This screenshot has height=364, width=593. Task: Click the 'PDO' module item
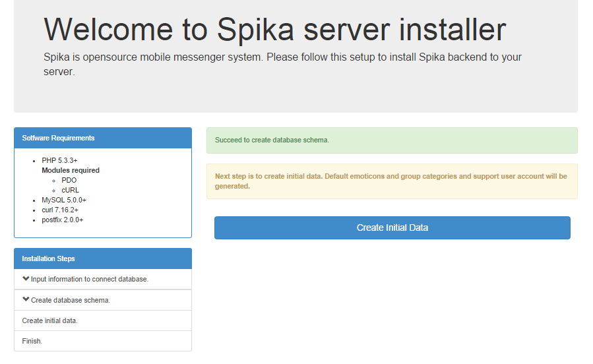click(69, 180)
